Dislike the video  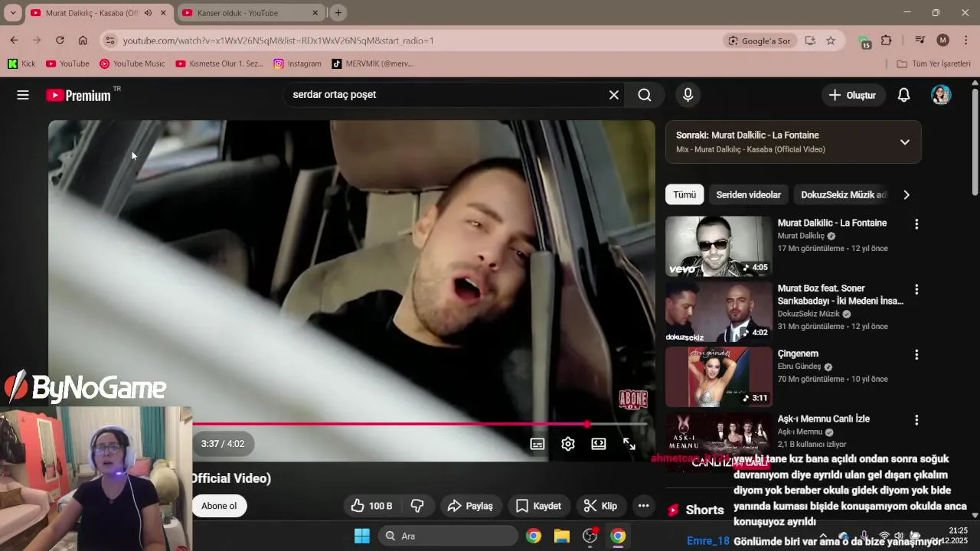417,506
